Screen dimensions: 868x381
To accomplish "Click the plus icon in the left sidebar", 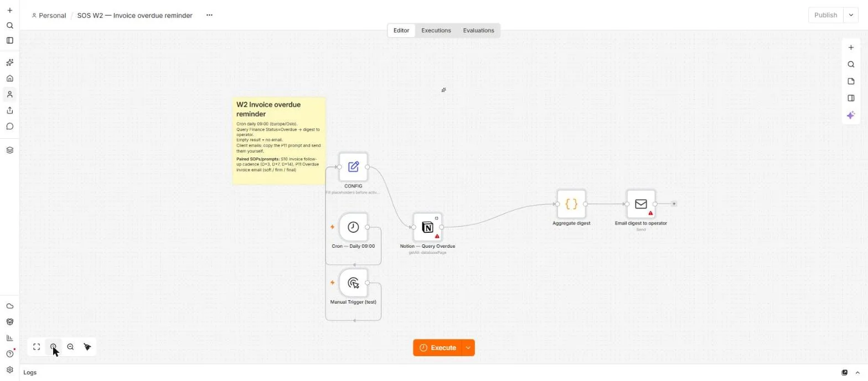I will (9, 11).
